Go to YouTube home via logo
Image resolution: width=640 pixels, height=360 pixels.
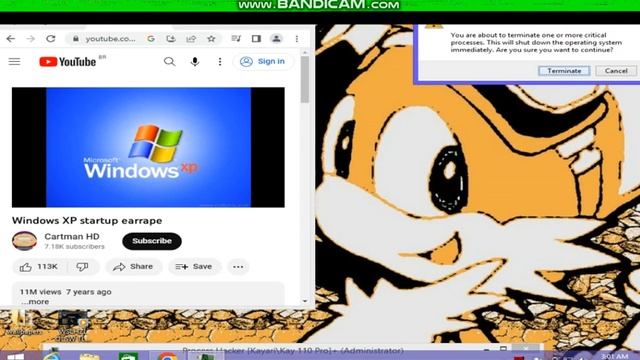(x=68, y=62)
